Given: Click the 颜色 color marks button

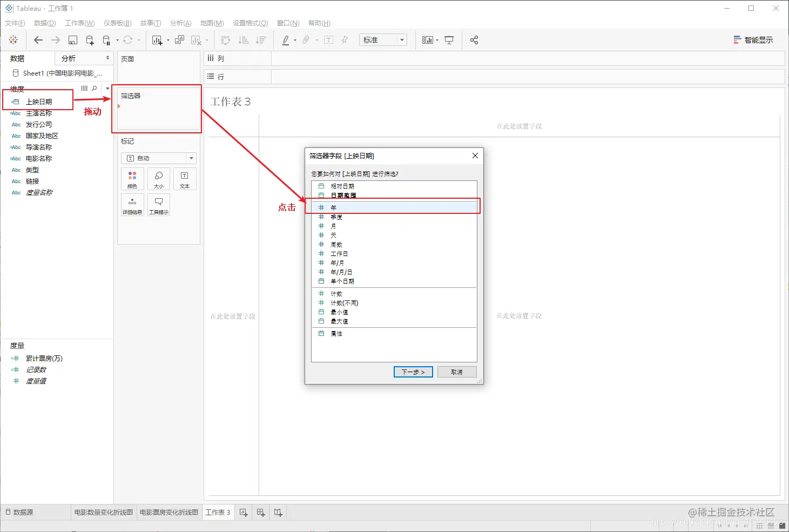Looking at the screenshot, I should point(132,179).
